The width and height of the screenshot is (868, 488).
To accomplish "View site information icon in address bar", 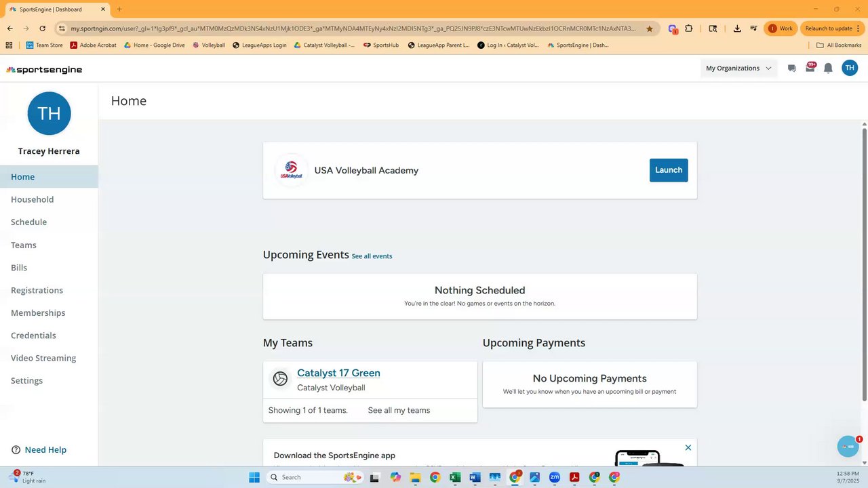I will (x=62, y=28).
